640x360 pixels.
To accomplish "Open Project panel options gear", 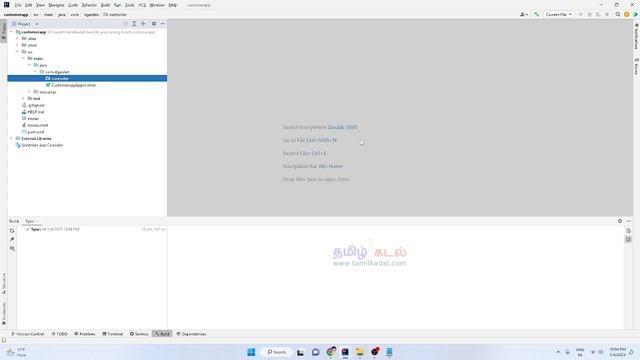I will [154, 24].
